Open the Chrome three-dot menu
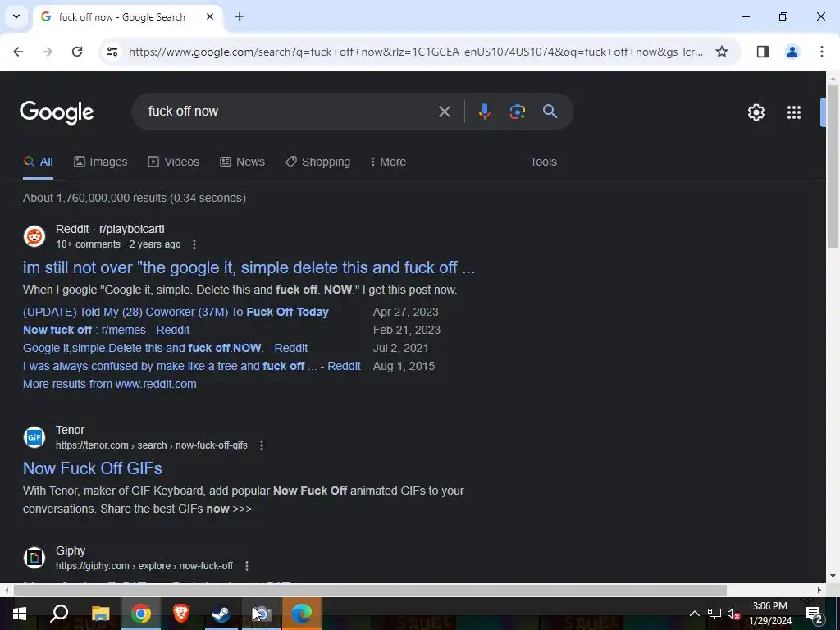This screenshot has width=840, height=630. [x=821, y=52]
